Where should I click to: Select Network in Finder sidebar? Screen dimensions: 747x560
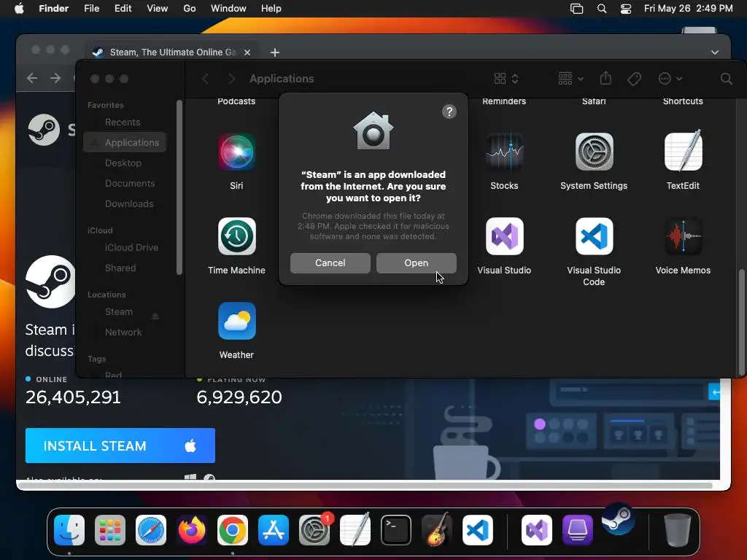[124, 332]
